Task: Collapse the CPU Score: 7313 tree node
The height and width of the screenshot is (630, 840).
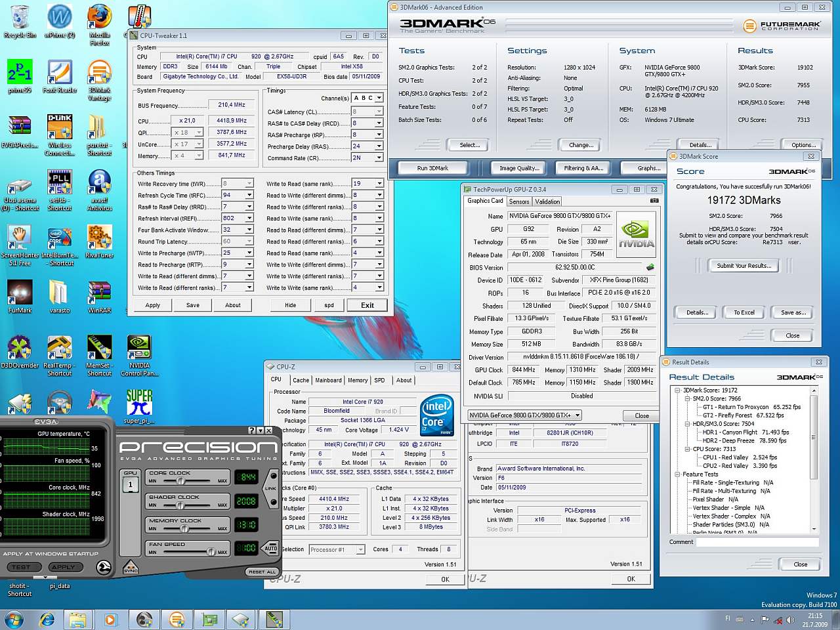Action: pyautogui.click(x=687, y=449)
